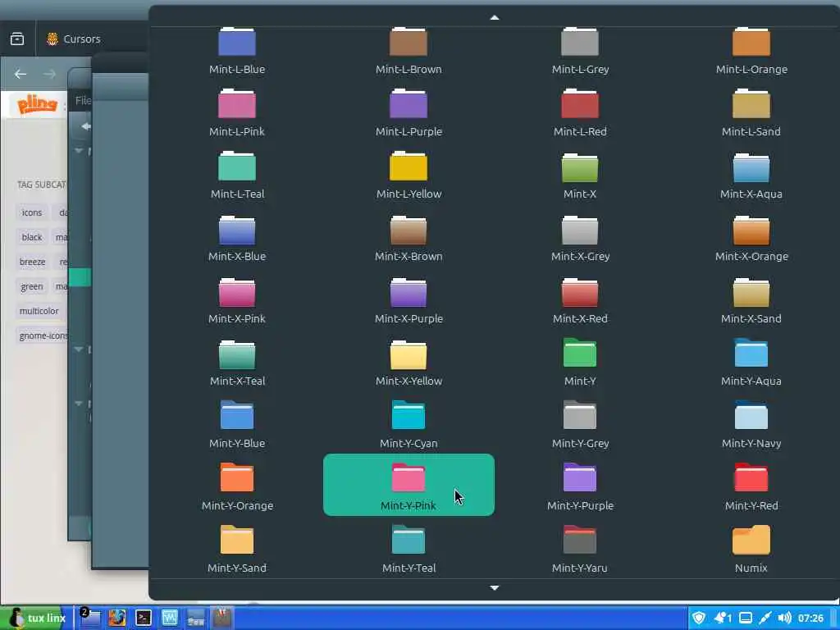Choose Mint-Y-Cyan icon theme
Screen dimensions: 840x630
(x=409, y=422)
